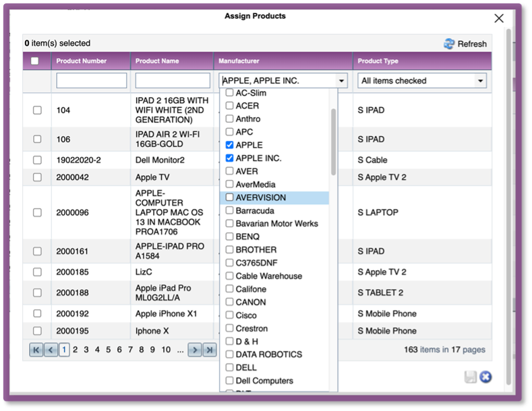Check the Barracuda manufacturer option

pos(230,210)
